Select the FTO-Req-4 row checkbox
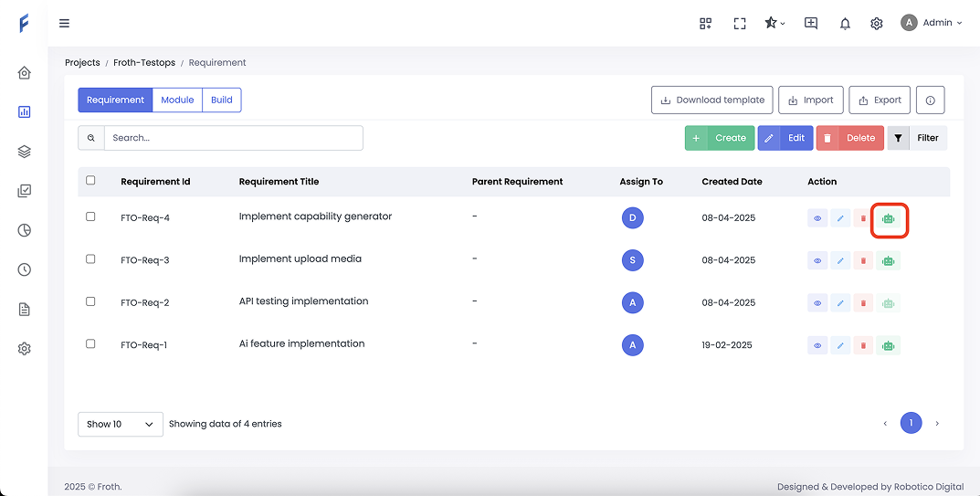Image resolution: width=980 pixels, height=496 pixels. point(90,216)
